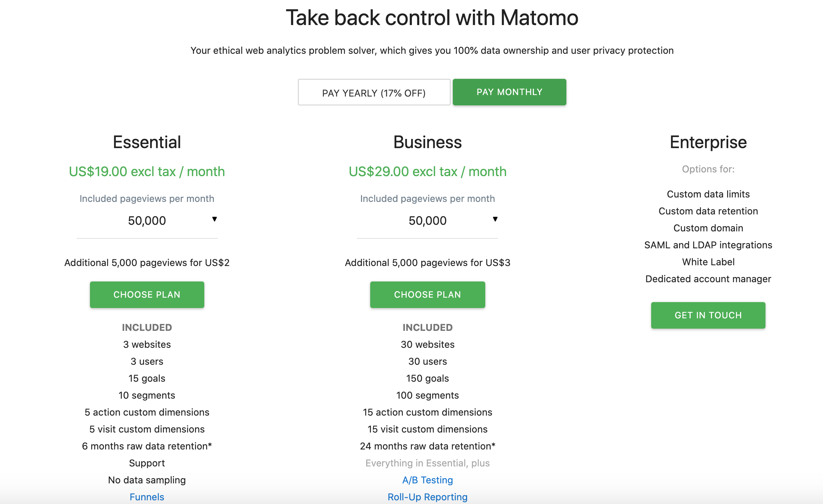Click the Business plan title
The image size is (823, 504).
(x=427, y=142)
